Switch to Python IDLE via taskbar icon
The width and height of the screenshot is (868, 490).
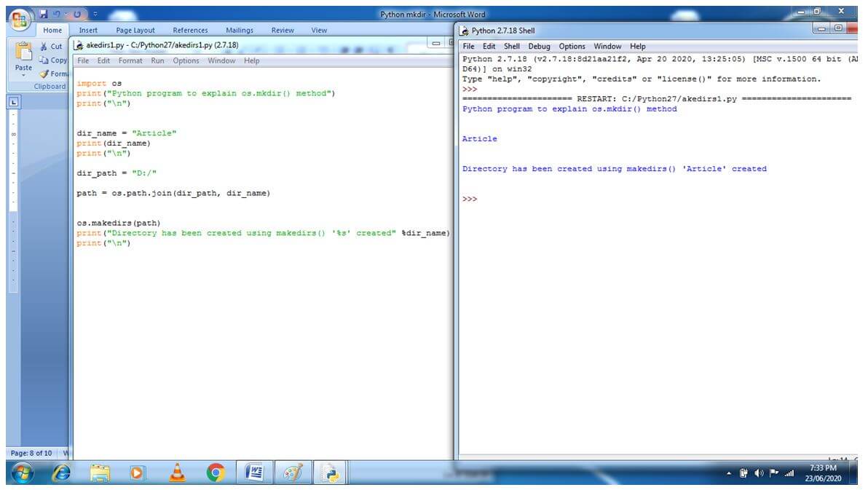331,473
